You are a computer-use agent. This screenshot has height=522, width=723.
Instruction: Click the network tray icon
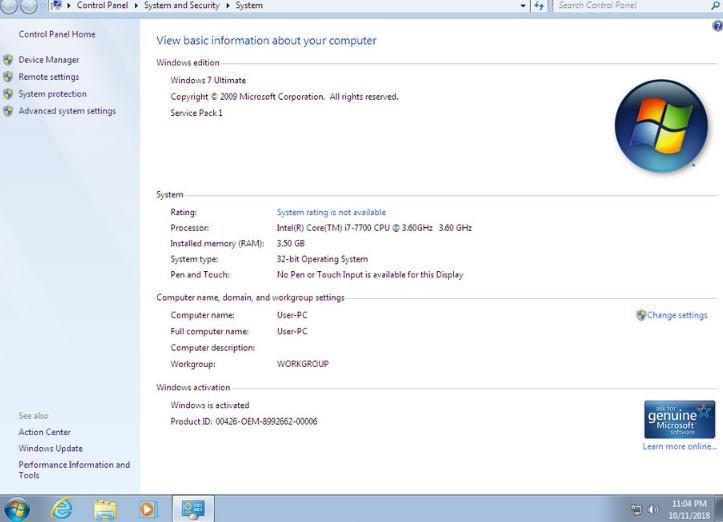click(x=636, y=510)
